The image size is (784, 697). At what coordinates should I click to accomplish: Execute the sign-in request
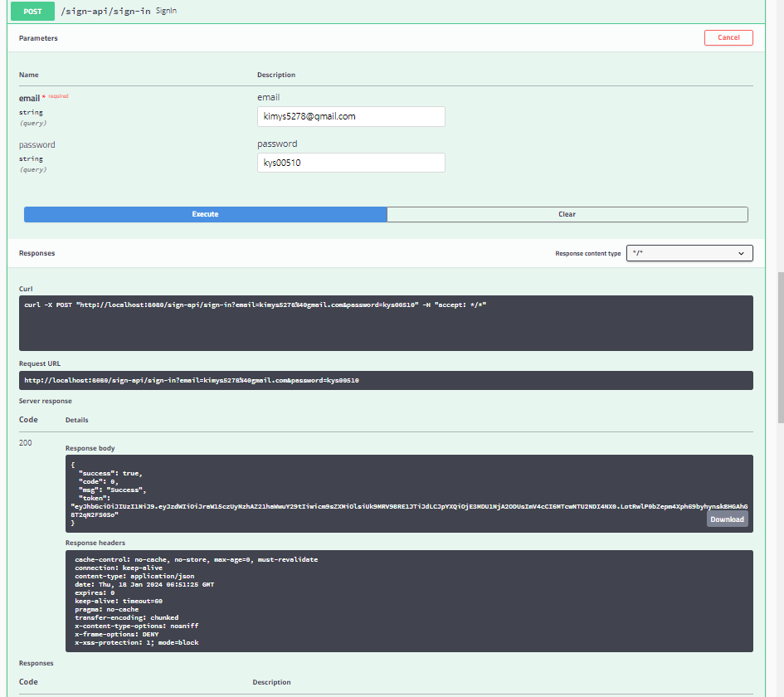[206, 214]
